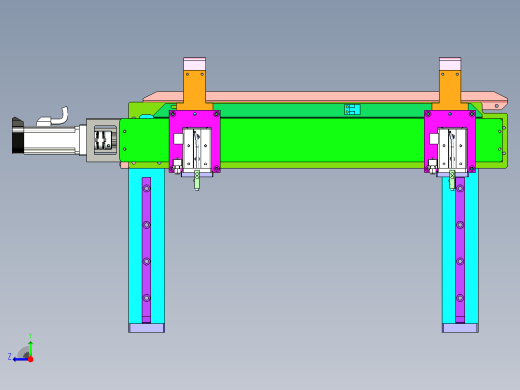The height and width of the screenshot is (390, 520).
Task: Select the large bright green horizontal beam
Action: pyautogui.click(x=322, y=140)
